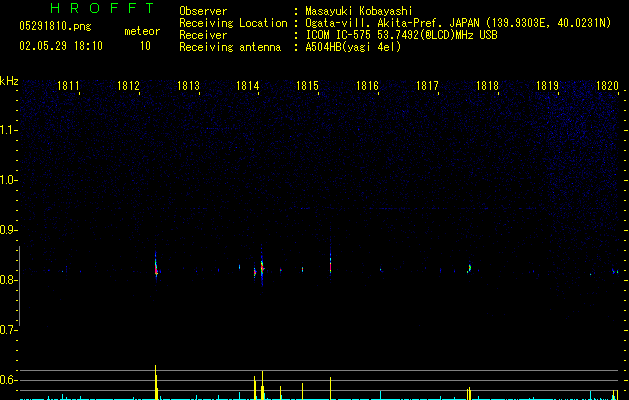
Task: Click the Observer field label
Action: pos(203,11)
